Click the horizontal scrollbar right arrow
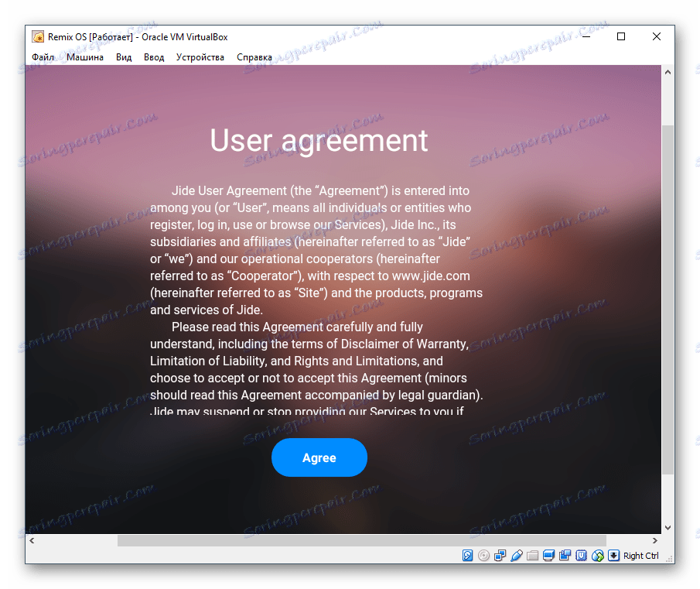 pos(655,541)
